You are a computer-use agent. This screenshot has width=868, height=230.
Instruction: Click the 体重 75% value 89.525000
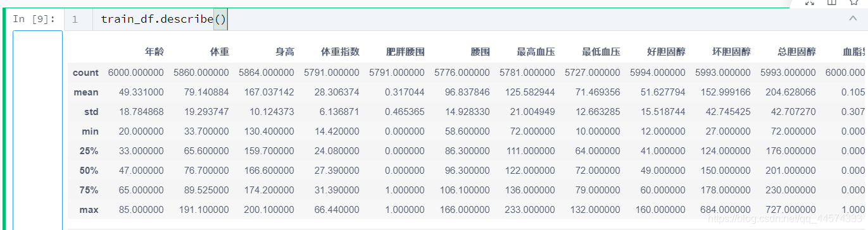tap(206, 190)
